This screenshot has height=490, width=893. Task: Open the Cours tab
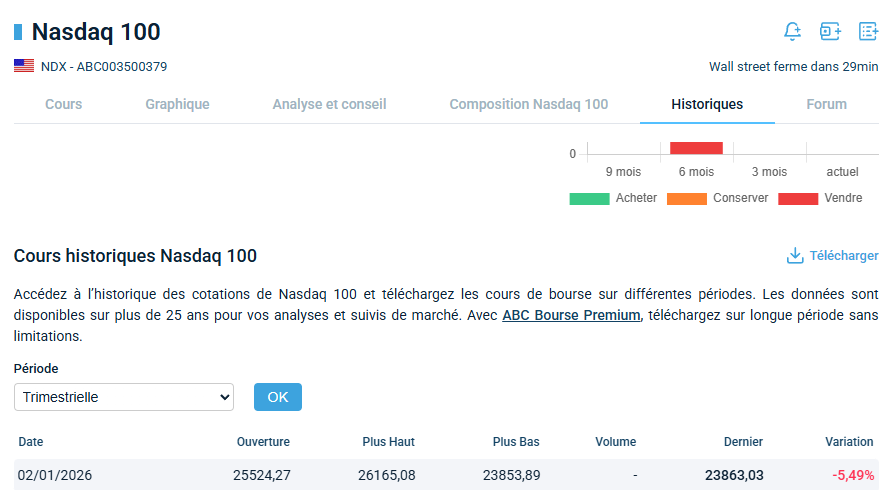[x=64, y=104]
